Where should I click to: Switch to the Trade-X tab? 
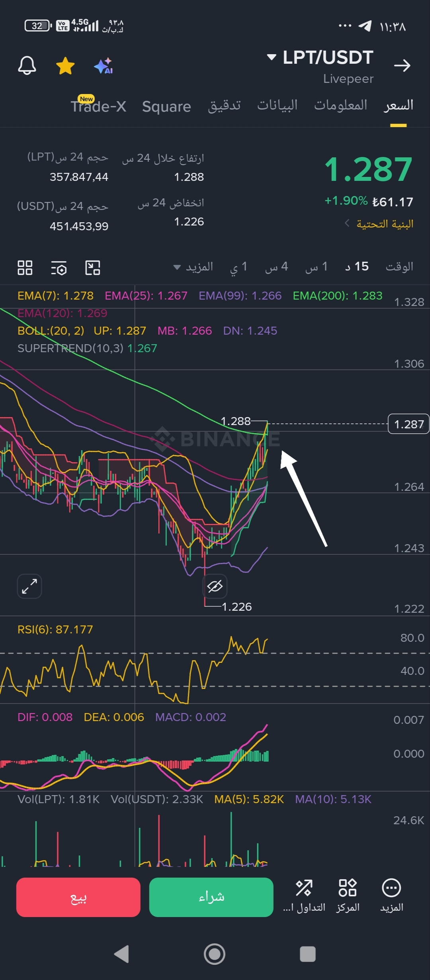[98, 106]
